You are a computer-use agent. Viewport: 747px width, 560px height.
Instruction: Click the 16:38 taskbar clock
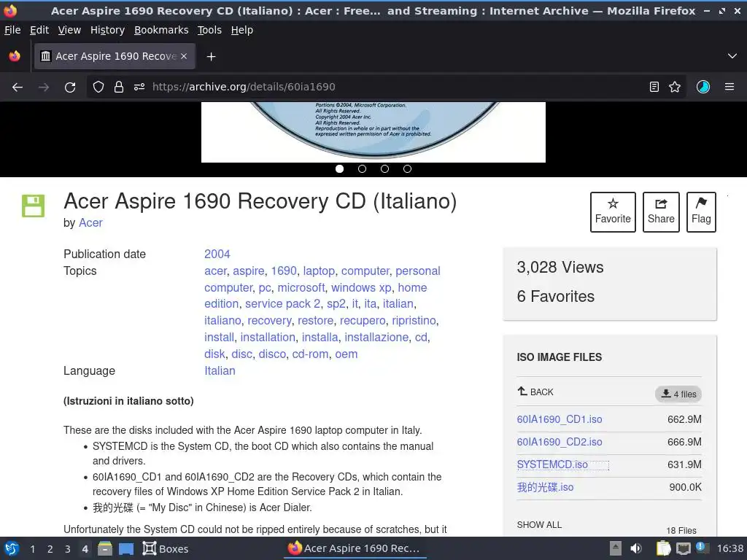729,548
